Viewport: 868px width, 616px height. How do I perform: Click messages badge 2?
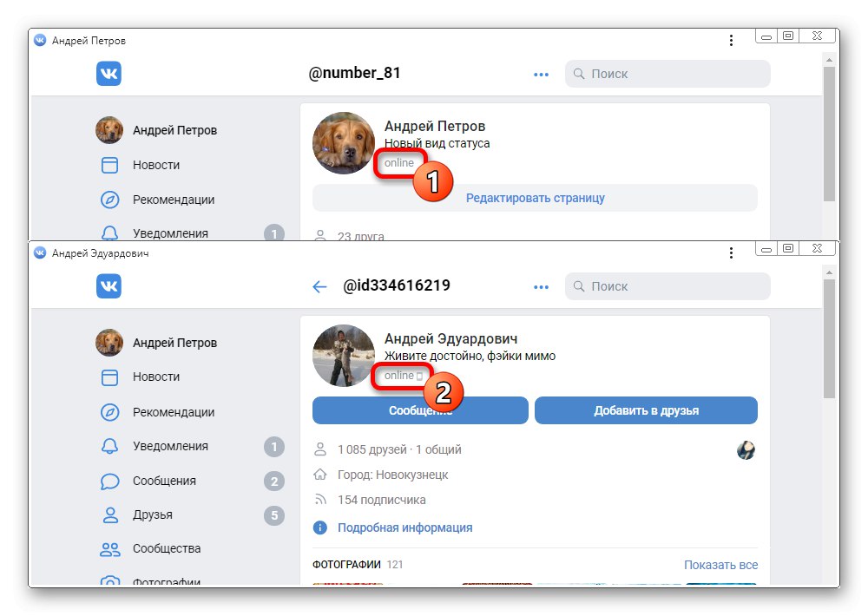[x=274, y=482]
